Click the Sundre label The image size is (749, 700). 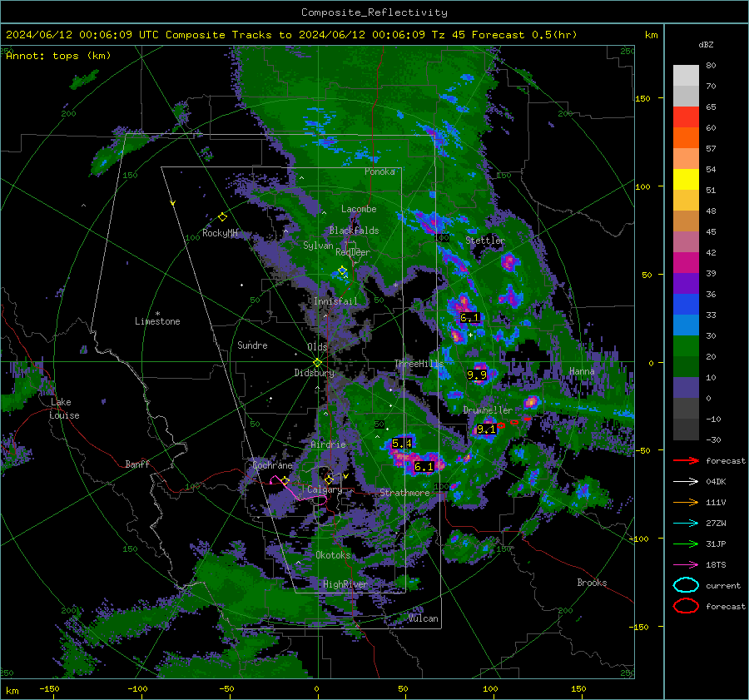click(x=252, y=345)
